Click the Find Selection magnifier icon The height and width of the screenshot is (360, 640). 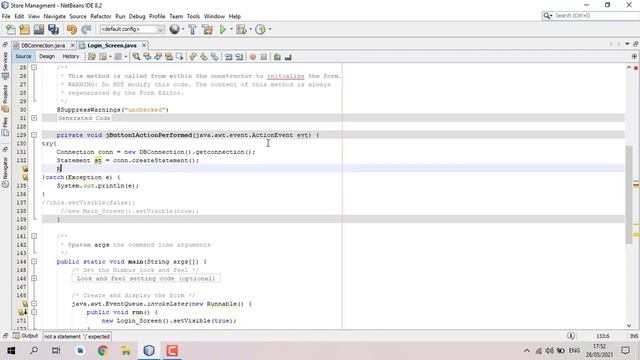pyautogui.click(x=136, y=57)
